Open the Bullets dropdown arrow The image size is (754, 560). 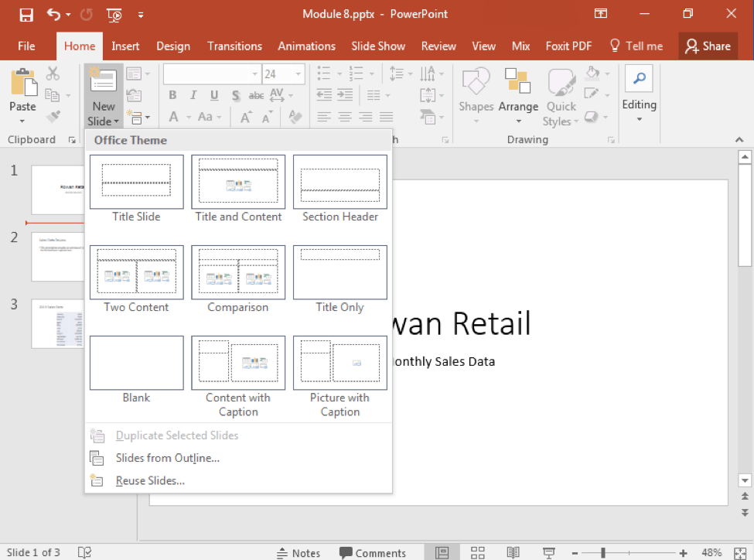339,74
